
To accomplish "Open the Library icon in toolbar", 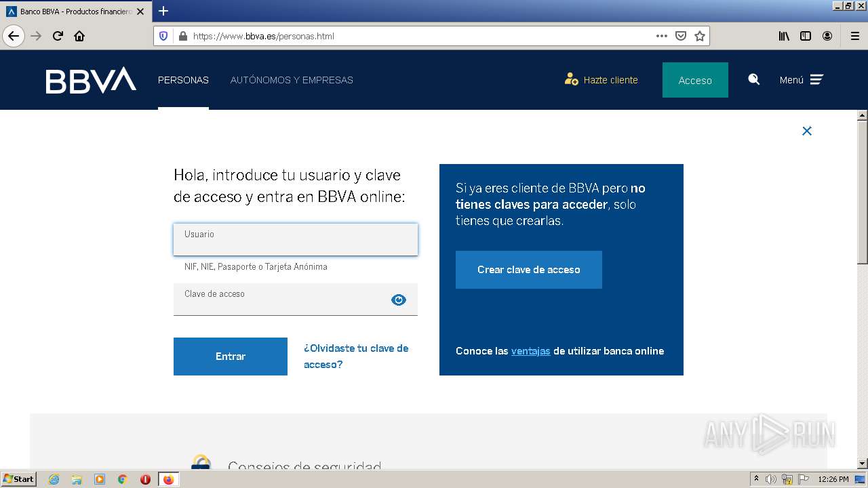I will (x=784, y=36).
